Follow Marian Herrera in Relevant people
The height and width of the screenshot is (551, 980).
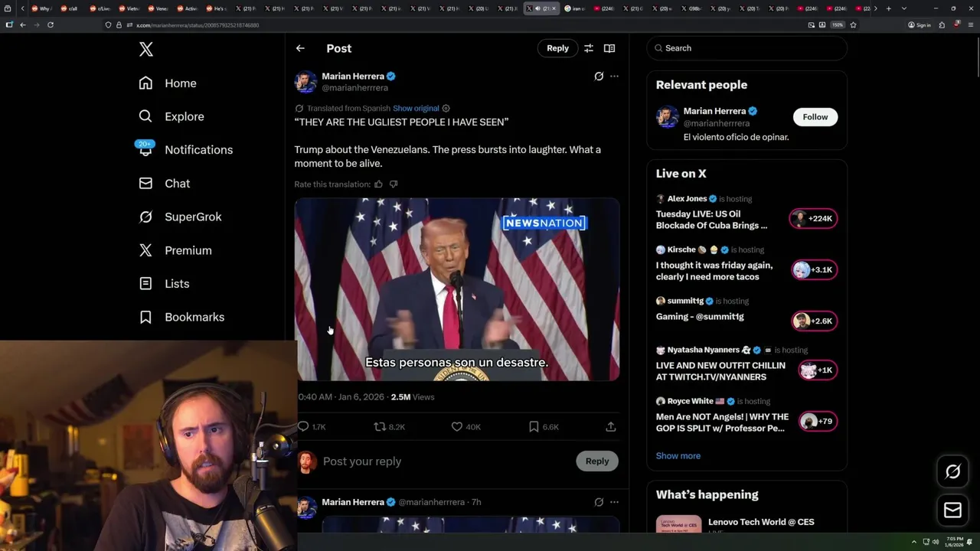[x=815, y=117]
